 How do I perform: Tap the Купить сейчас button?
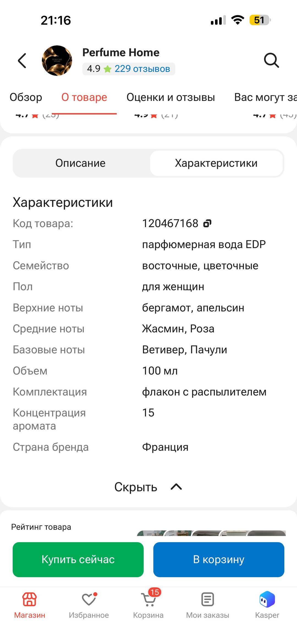[x=78, y=560]
